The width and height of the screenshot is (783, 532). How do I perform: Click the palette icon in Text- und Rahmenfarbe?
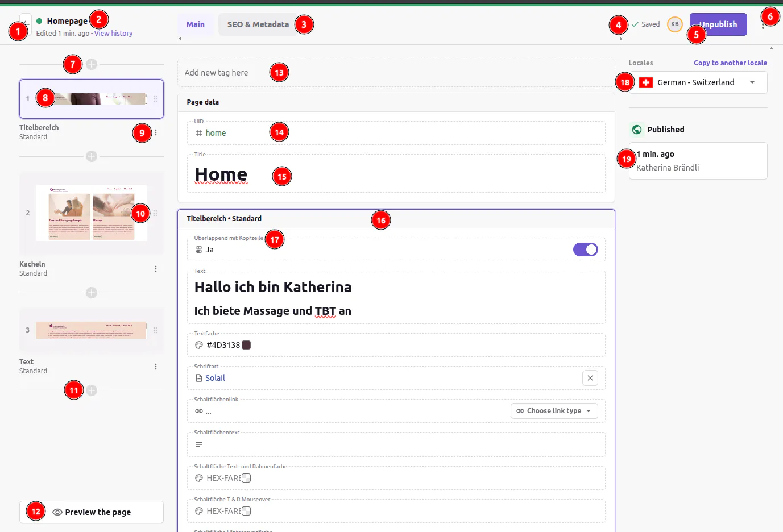(x=199, y=478)
